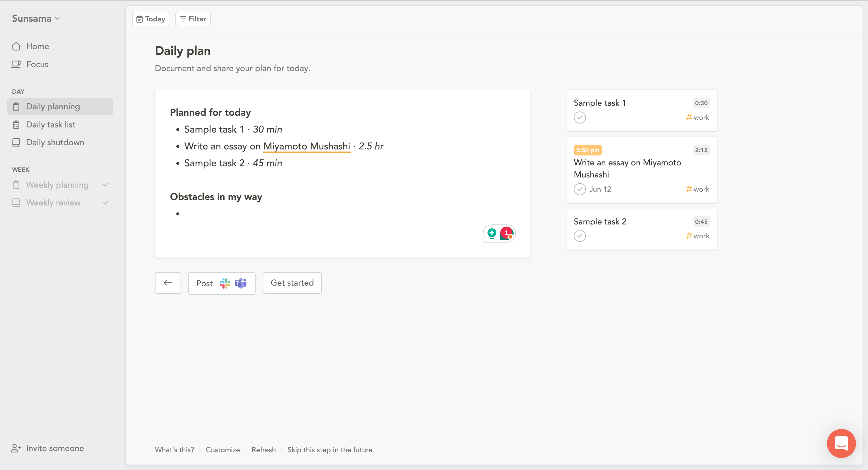Open the Focus coffee cup icon
The image size is (868, 470).
pyautogui.click(x=16, y=64)
